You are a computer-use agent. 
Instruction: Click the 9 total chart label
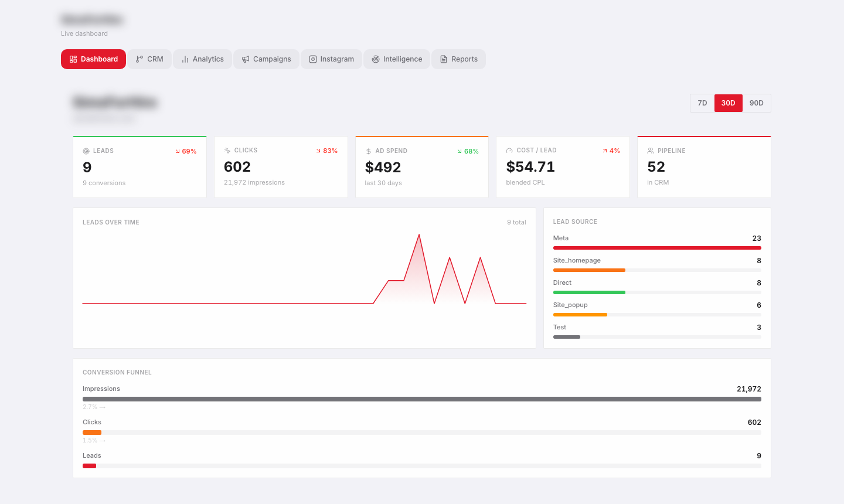pos(516,222)
